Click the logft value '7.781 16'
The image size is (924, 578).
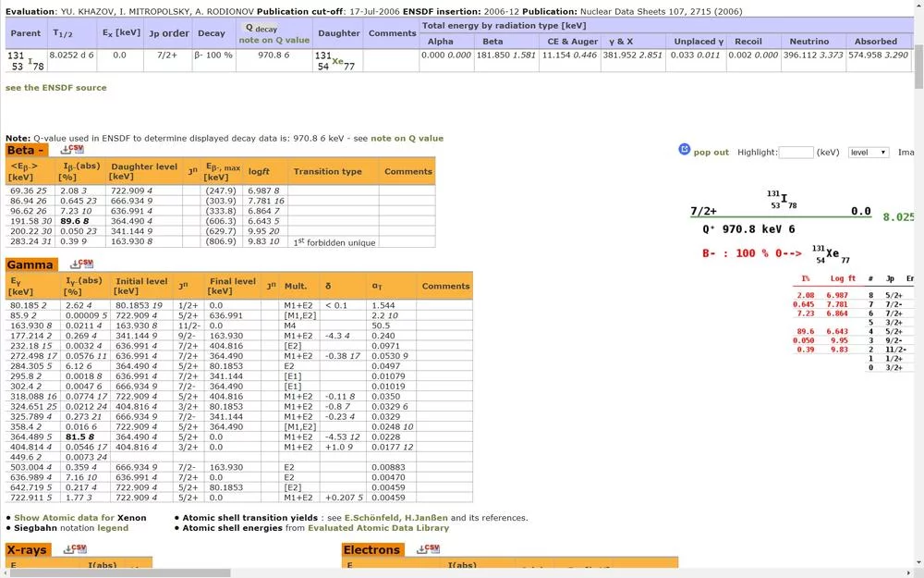266,201
